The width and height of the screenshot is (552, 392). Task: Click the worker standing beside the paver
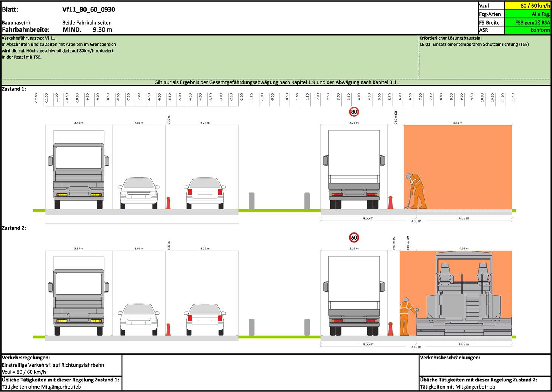(x=405, y=316)
